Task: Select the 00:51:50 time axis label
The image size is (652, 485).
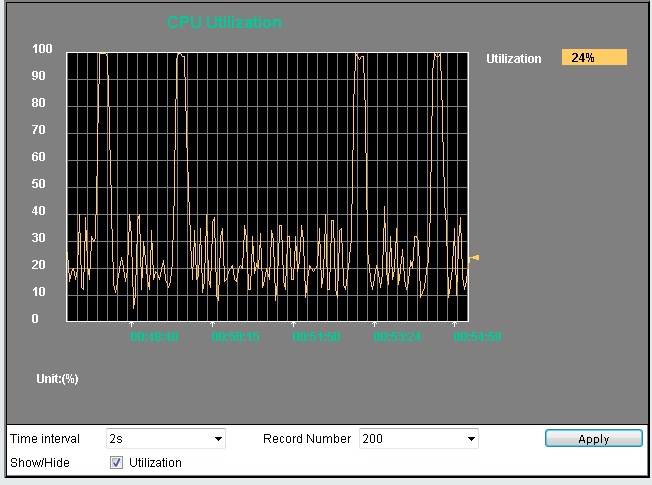Action: click(316, 337)
